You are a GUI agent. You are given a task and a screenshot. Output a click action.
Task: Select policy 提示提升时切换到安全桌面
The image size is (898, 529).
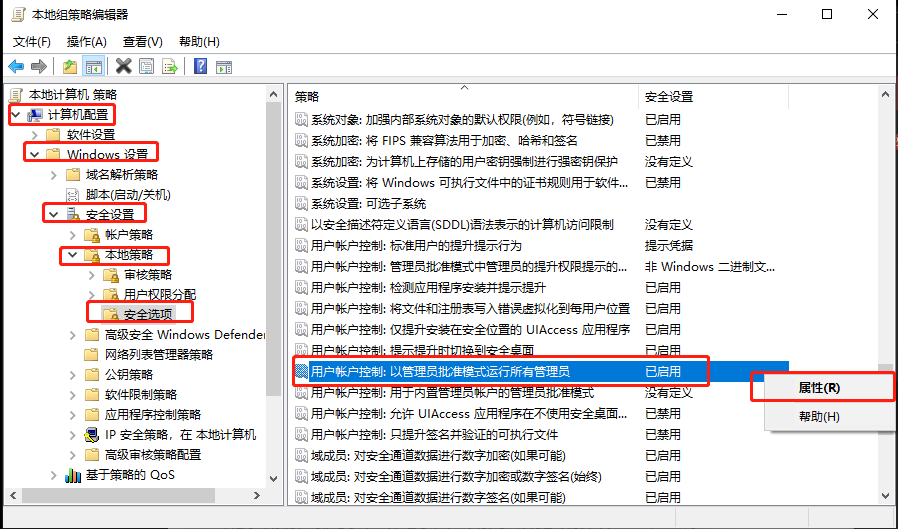[x=423, y=350]
